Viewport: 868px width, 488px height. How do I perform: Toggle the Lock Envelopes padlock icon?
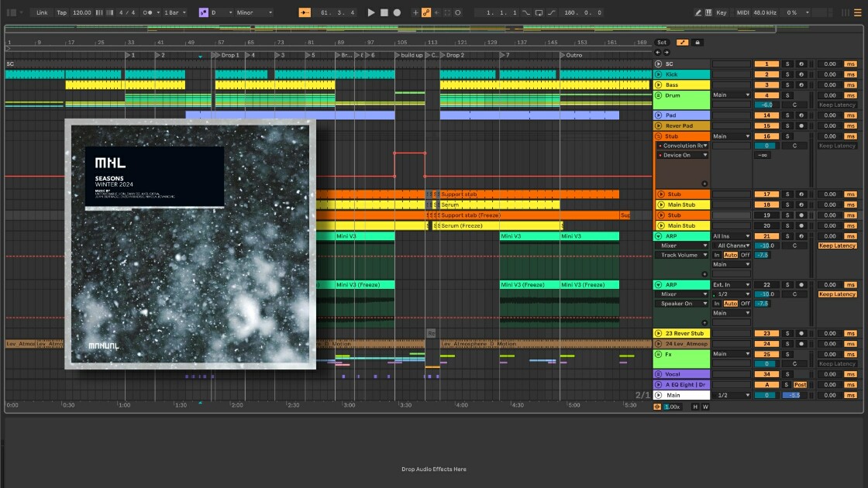[697, 42]
